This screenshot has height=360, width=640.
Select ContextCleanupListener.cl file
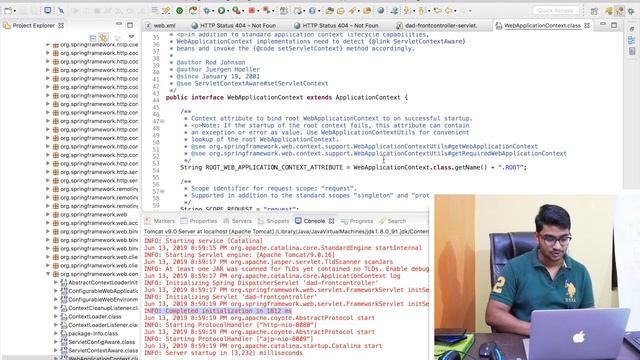point(103,308)
